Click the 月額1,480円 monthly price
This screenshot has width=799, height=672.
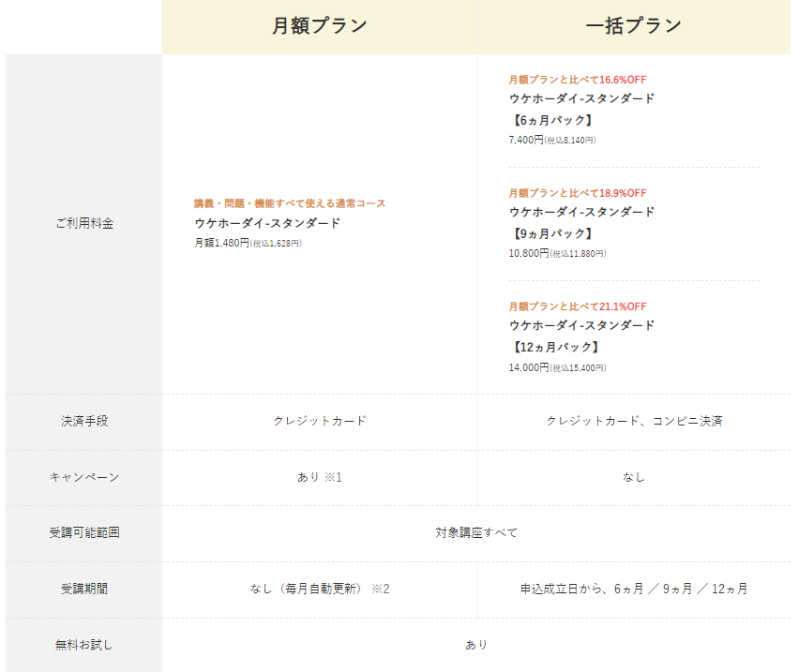pyautogui.click(x=221, y=243)
